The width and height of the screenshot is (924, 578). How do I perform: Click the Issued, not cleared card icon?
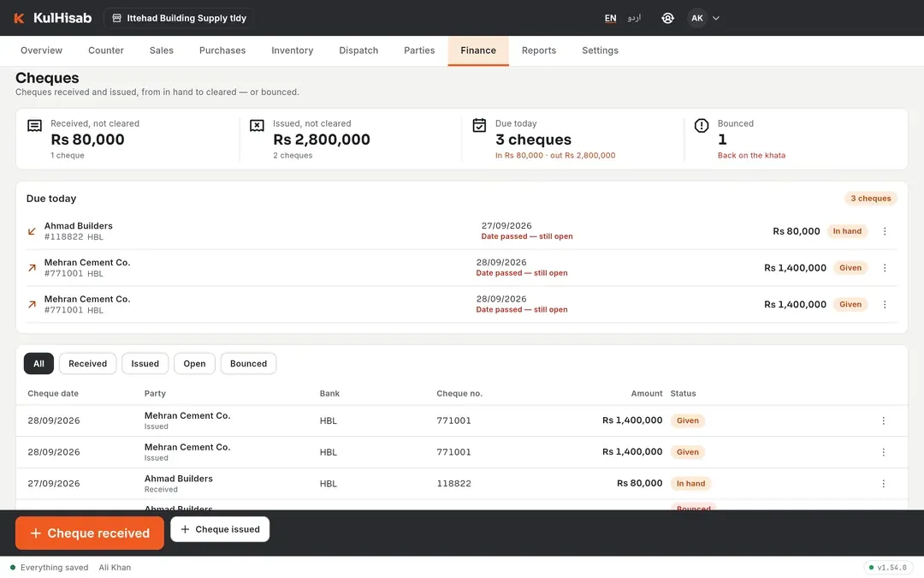pyautogui.click(x=257, y=126)
